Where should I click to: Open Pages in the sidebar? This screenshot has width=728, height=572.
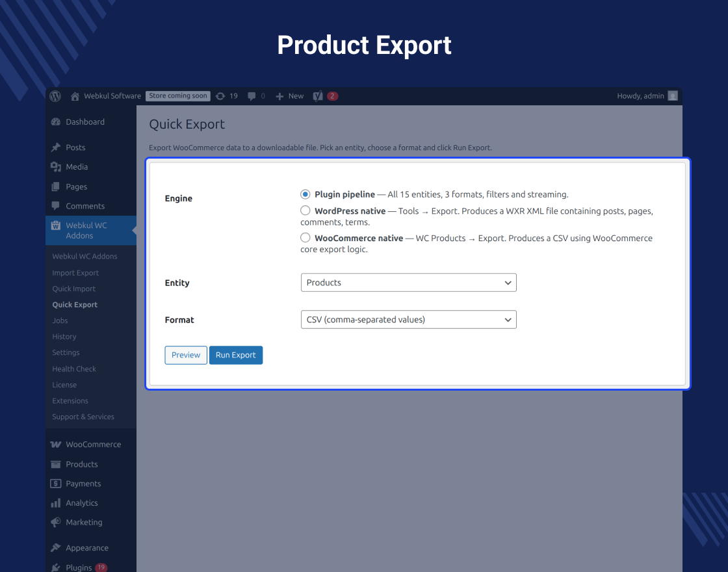pyautogui.click(x=76, y=187)
